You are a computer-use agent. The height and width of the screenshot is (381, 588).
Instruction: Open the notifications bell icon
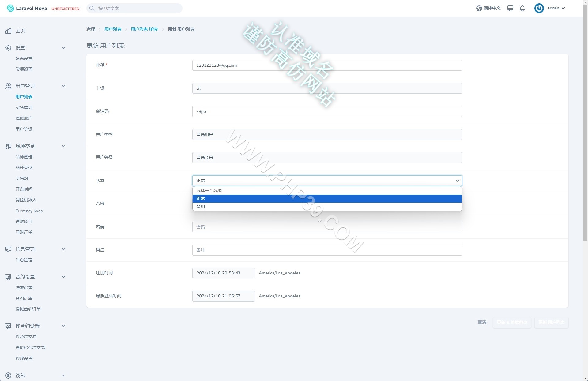[522, 8]
